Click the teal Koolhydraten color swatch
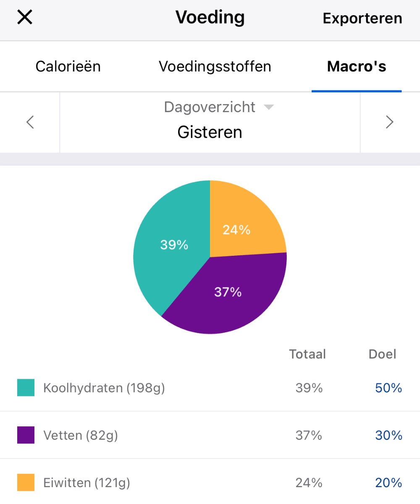Image resolution: width=420 pixels, height=504 pixels. pos(26,388)
